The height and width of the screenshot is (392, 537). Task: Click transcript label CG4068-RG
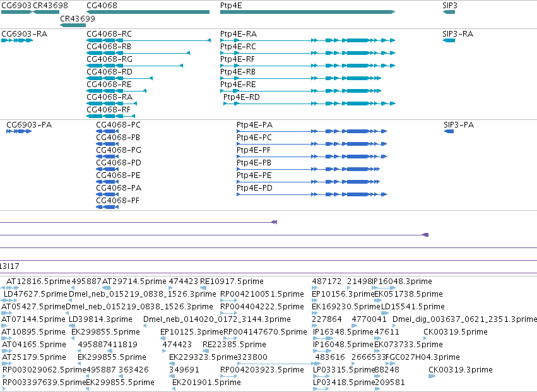(x=109, y=59)
